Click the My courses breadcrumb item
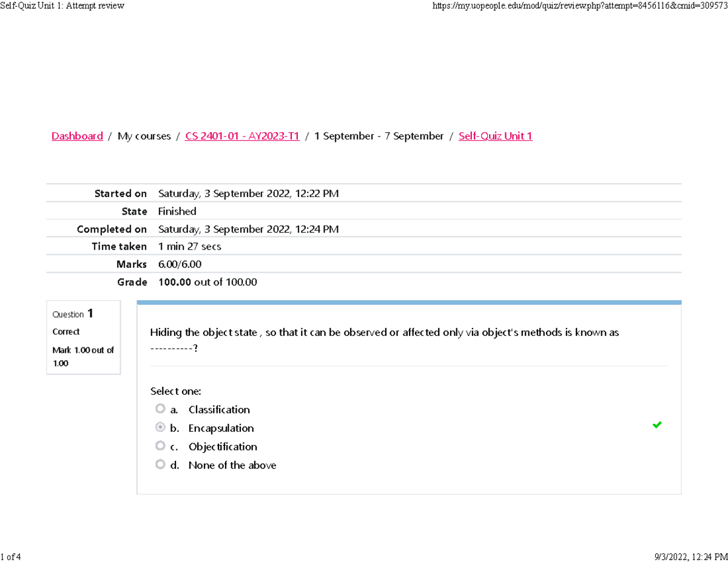This screenshot has height=562, width=728. (144, 136)
